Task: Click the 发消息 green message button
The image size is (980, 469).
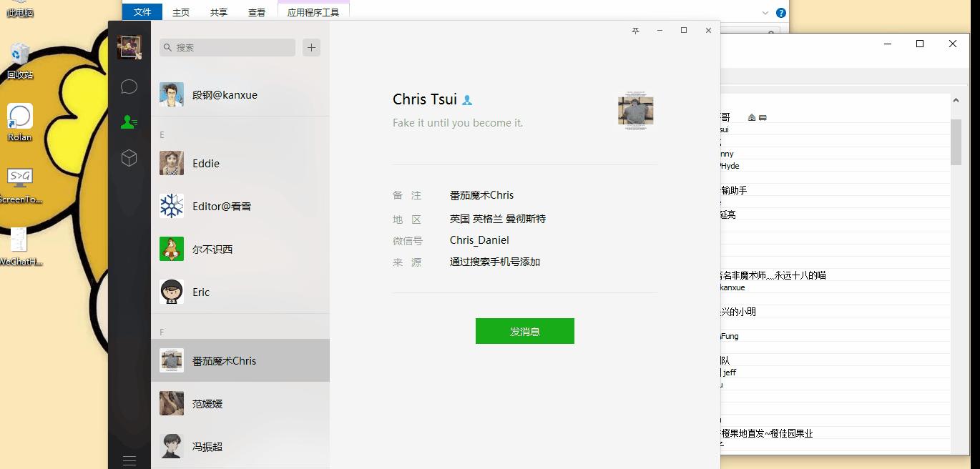Action: [524, 331]
